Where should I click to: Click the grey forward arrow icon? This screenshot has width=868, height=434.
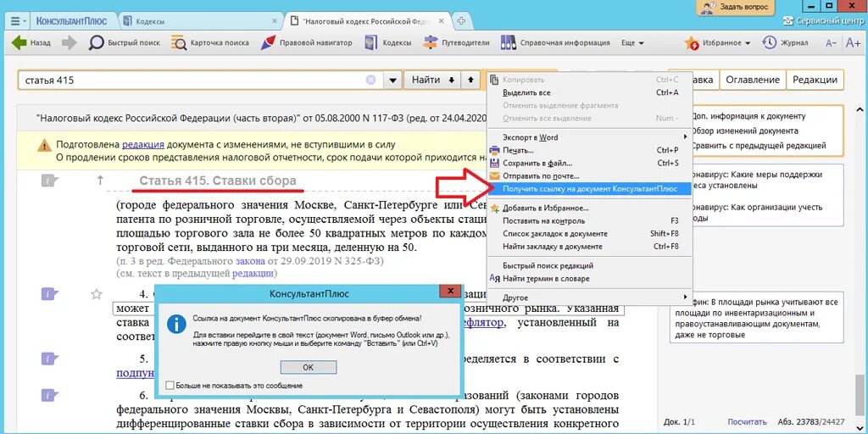pyautogui.click(x=70, y=42)
